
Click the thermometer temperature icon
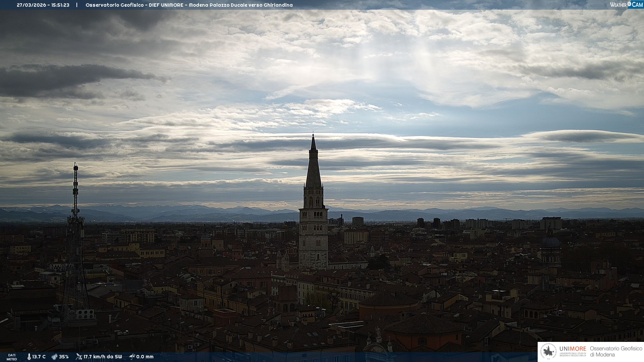(x=29, y=357)
